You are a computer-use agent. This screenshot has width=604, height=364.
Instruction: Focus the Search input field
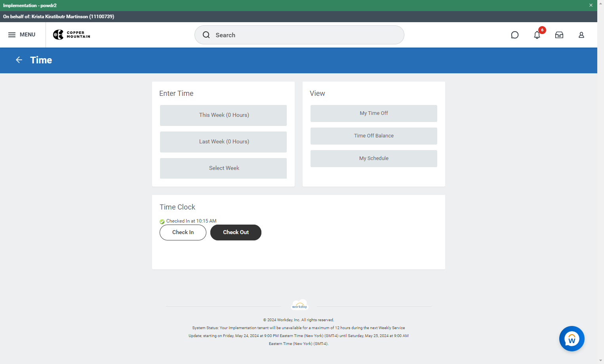299,35
